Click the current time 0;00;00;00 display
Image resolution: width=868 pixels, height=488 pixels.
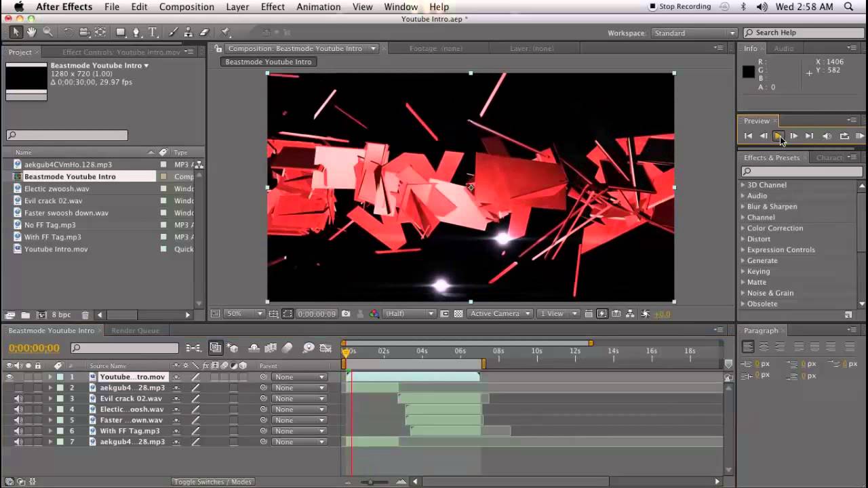pos(34,348)
